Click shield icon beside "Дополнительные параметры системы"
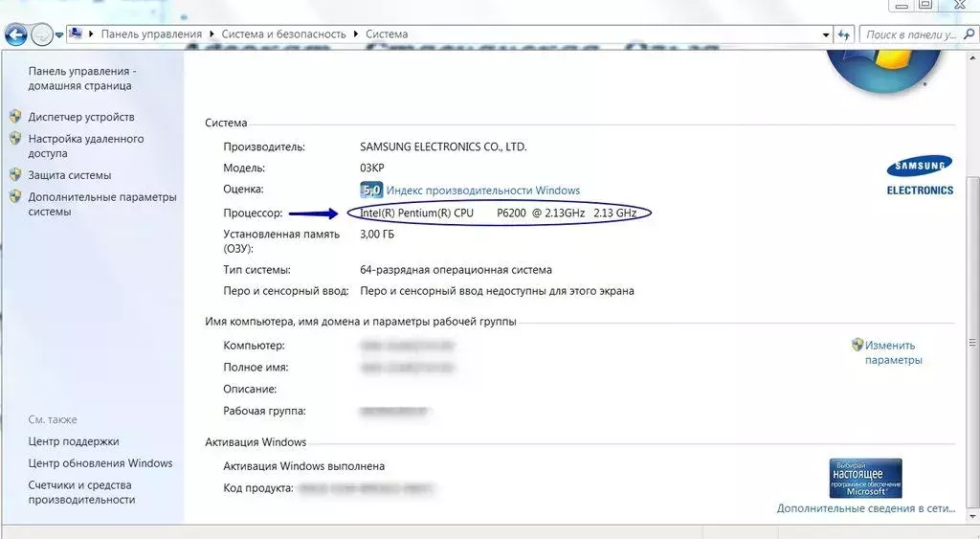This screenshot has width=980, height=539. coord(15,196)
